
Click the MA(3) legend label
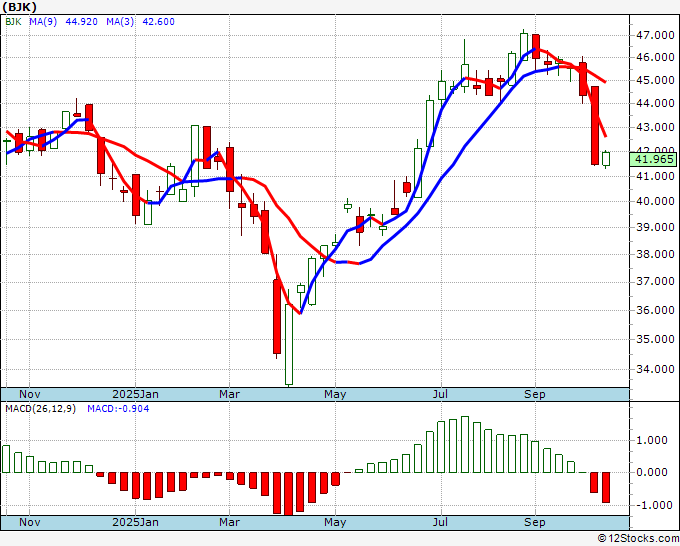point(120,22)
